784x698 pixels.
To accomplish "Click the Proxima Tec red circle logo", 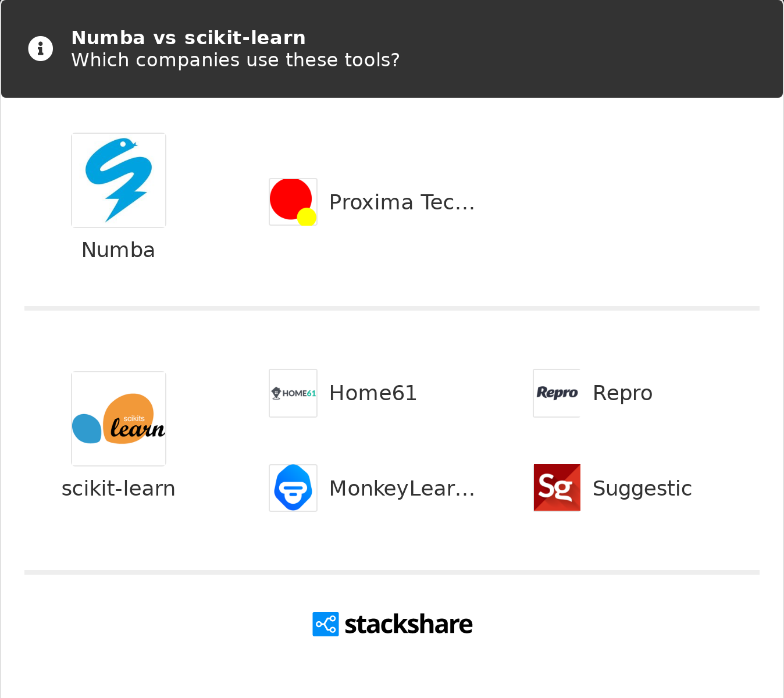I will click(x=293, y=202).
